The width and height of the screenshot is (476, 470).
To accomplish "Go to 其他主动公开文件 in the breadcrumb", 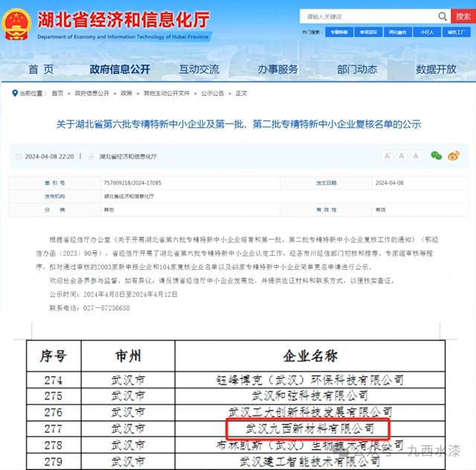I will (x=167, y=93).
